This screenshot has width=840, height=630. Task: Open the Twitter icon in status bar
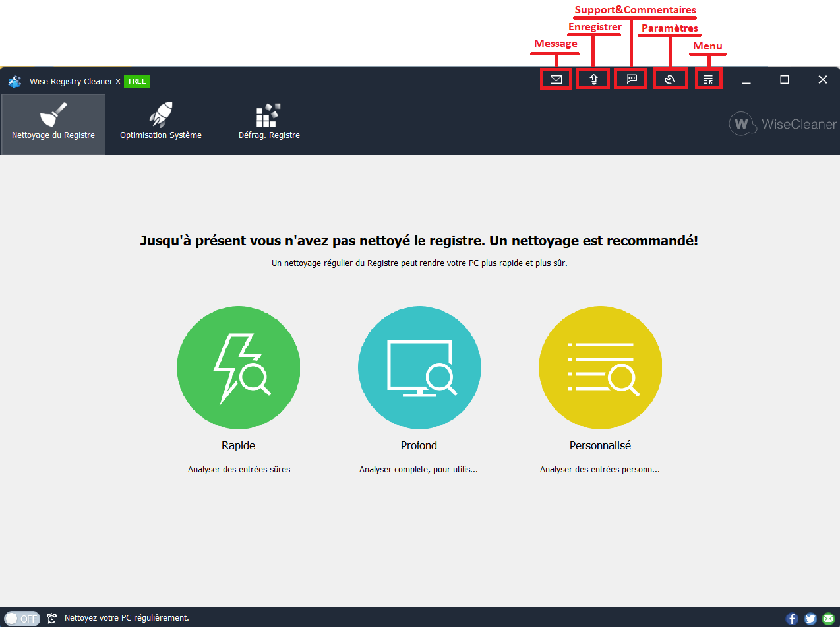pos(810,619)
